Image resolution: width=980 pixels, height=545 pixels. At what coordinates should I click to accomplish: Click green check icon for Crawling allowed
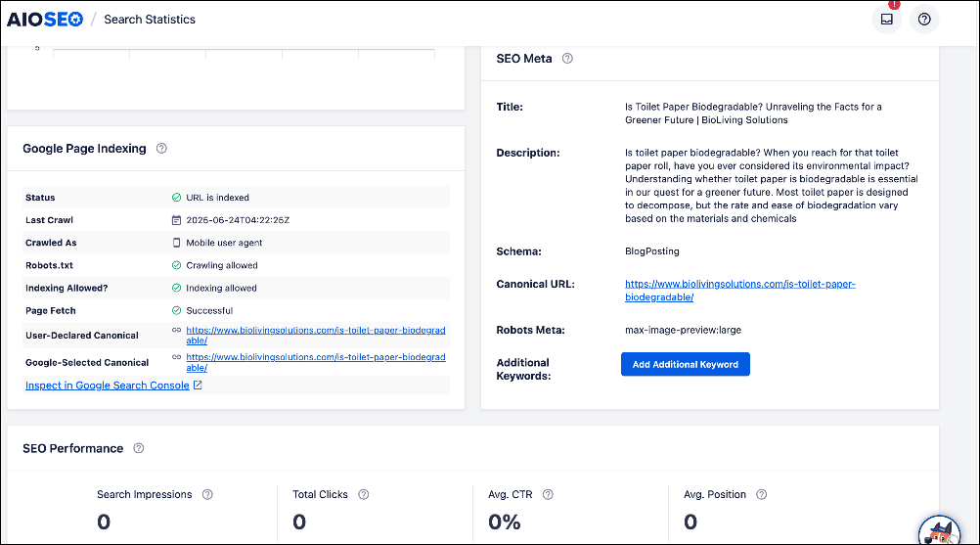[x=176, y=265]
